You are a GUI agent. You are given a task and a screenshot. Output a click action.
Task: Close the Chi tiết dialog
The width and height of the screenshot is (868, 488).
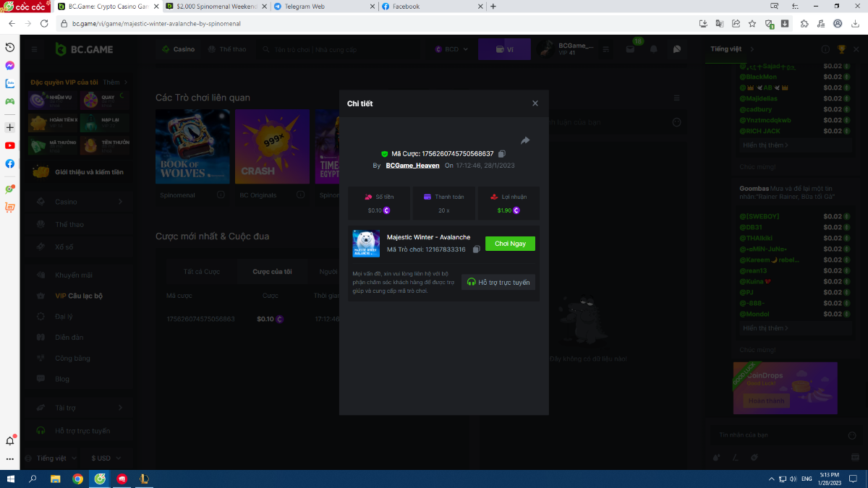[535, 103]
